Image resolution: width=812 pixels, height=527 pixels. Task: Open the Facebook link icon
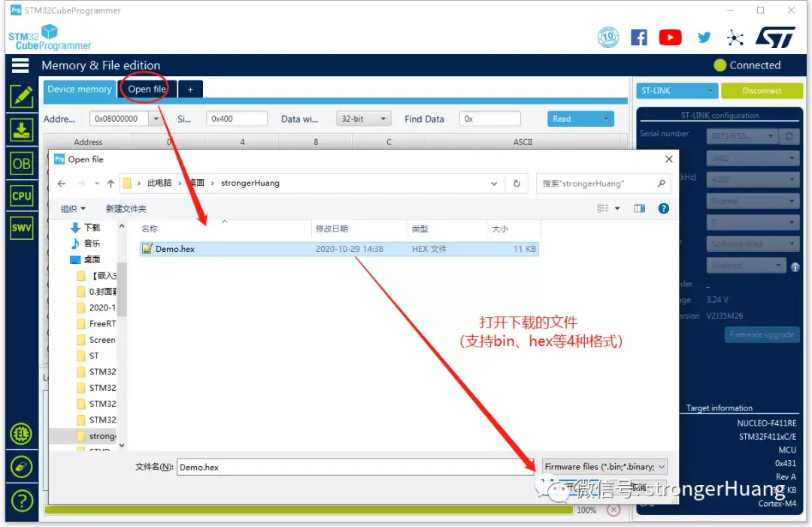click(x=638, y=38)
